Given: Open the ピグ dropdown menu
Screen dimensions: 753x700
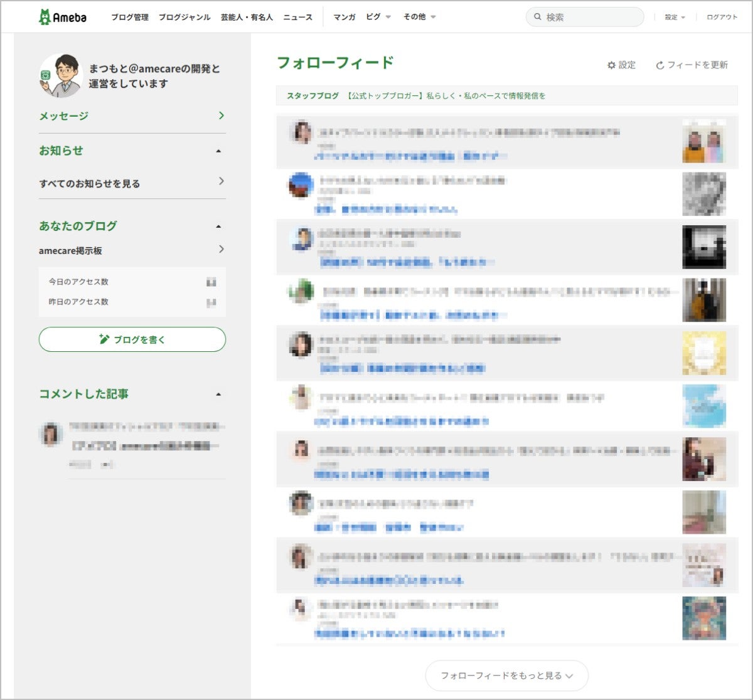Looking at the screenshot, I should (x=378, y=17).
